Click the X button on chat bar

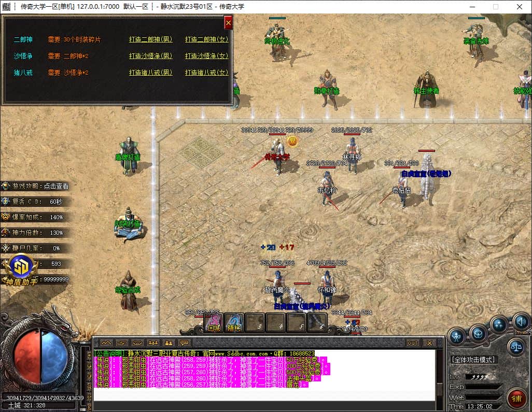(429, 343)
